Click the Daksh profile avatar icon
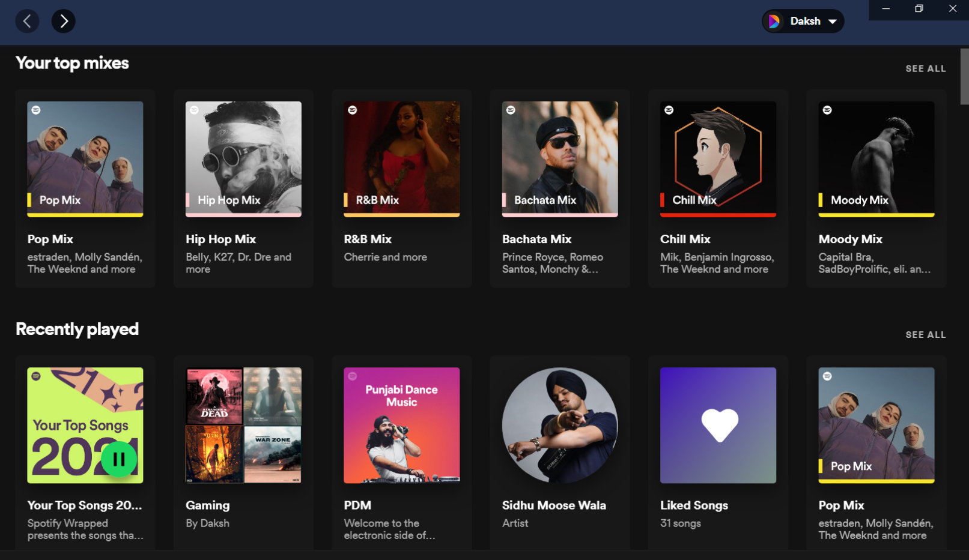This screenshot has height=560, width=969. [774, 21]
